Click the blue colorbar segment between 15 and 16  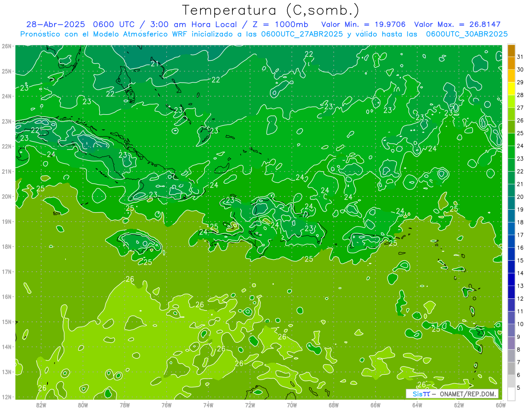(511, 254)
